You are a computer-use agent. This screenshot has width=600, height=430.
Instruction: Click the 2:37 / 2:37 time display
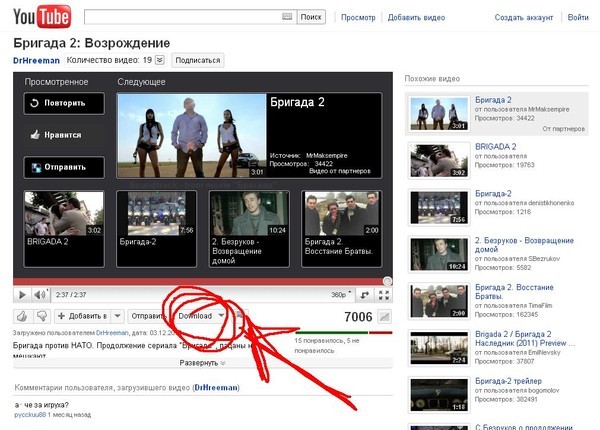click(x=71, y=295)
